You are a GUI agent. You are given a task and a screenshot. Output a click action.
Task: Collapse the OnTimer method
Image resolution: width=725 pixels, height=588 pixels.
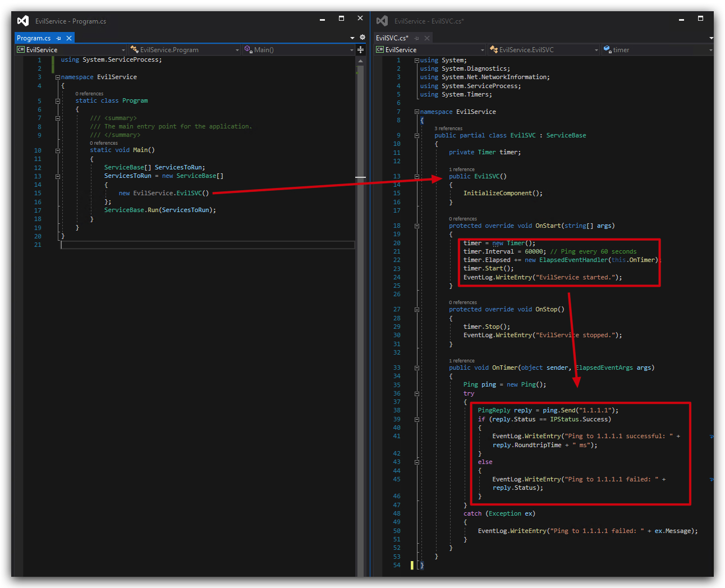(417, 368)
